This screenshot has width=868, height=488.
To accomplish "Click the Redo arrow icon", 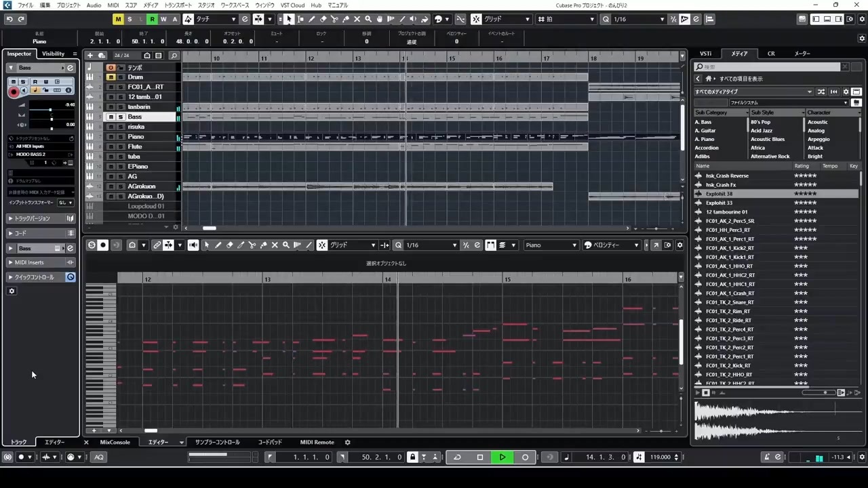I will click(x=22, y=19).
